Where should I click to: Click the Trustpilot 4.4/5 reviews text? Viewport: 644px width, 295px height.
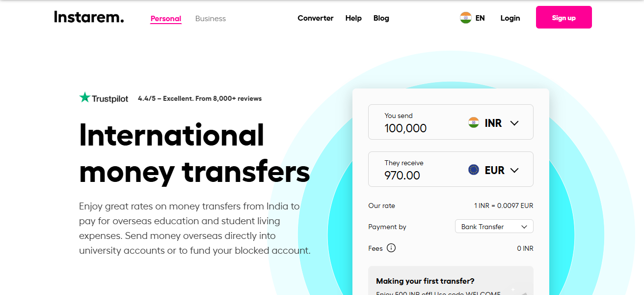(x=200, y=98)
